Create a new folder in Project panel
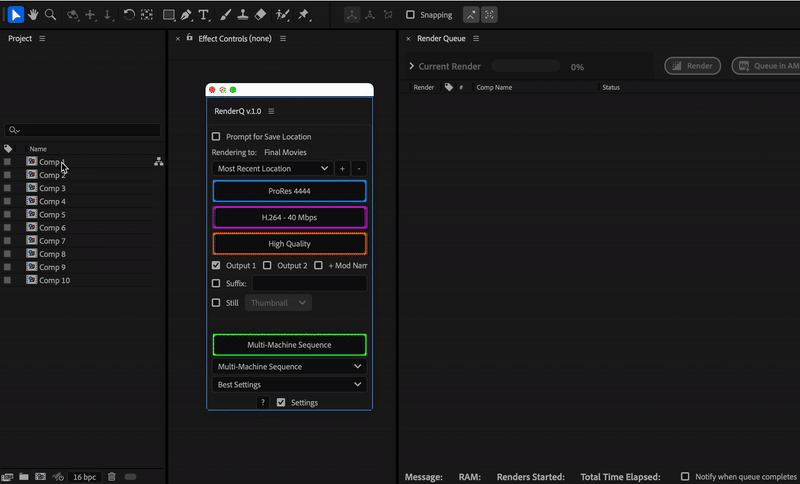This screenshot has width=800, height=484. 24,477
